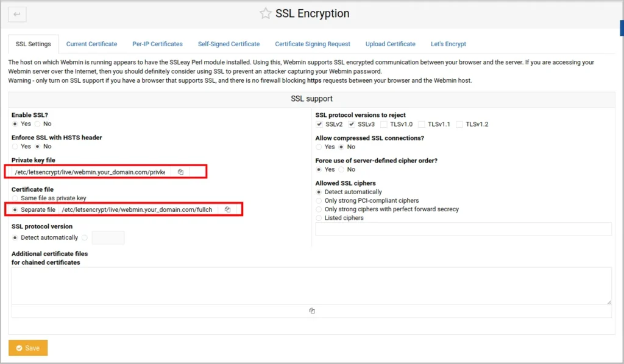Choose Detect automatically for SSL ciphers
Image resolution: width=624 pixels, height=364 pixels.
(319, 192)
